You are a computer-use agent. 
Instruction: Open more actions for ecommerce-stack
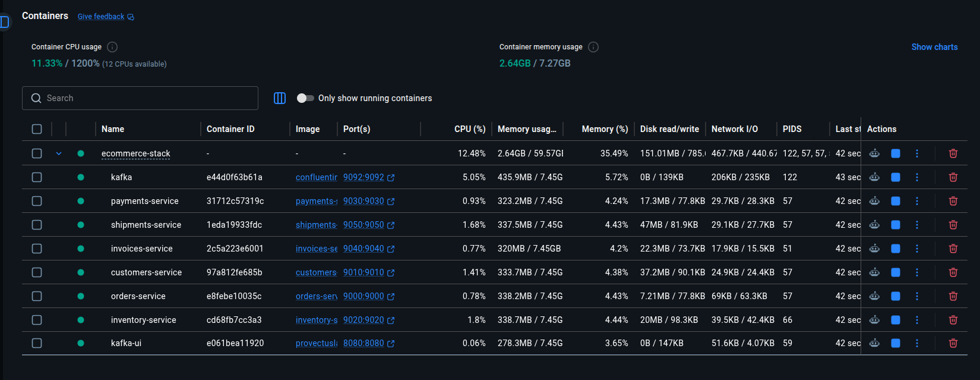pyautogui.click(x=917, y=153)
